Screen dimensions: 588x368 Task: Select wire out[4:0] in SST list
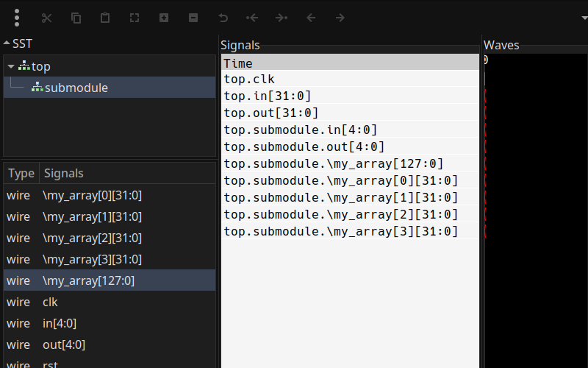[x=110, y=344]
